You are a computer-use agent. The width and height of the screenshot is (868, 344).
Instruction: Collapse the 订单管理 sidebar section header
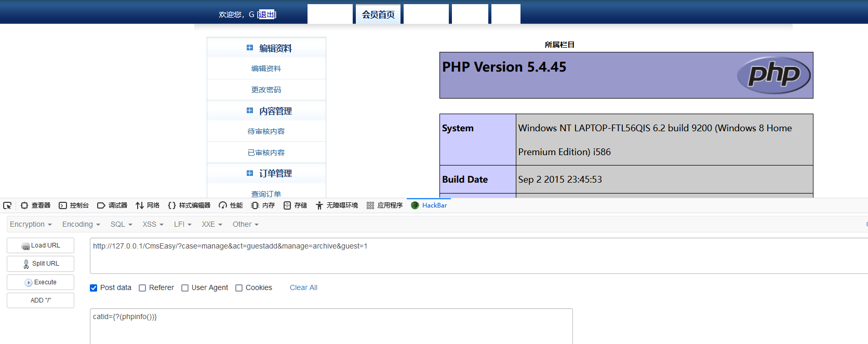pos(266,173)
